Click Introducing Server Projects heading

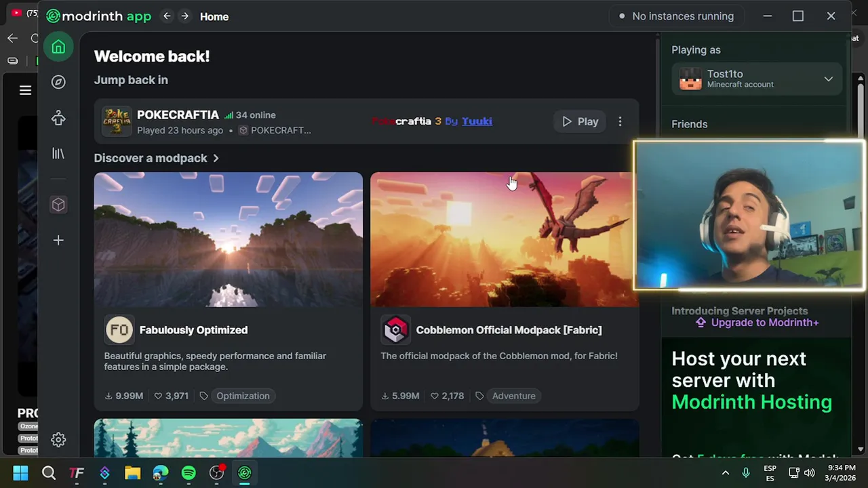click(739, 310)
